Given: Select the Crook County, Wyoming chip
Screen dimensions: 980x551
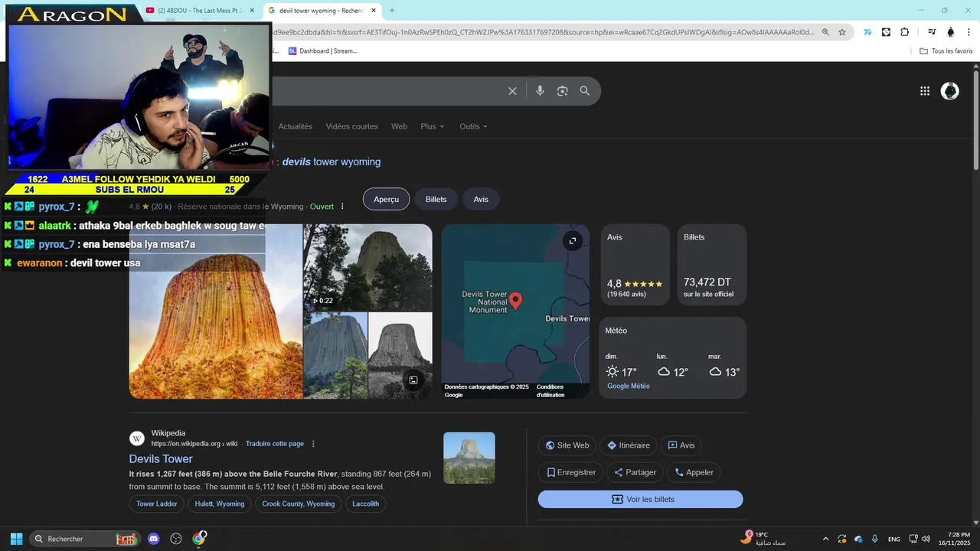Looking at the screenshot, I should (299, 504).
